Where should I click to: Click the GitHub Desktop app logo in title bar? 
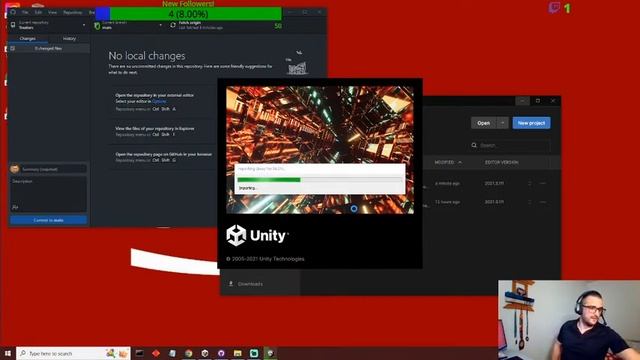(x=13, y=12)
